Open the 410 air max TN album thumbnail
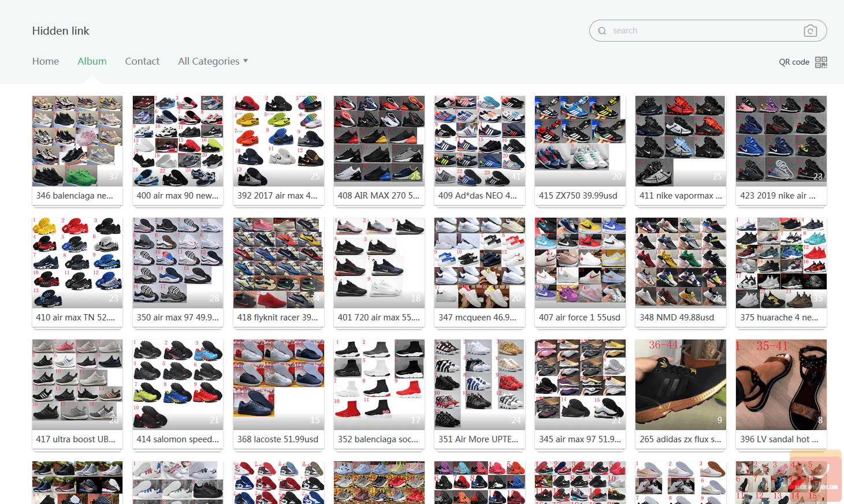 pyautogui.click(x=77, y=263)
